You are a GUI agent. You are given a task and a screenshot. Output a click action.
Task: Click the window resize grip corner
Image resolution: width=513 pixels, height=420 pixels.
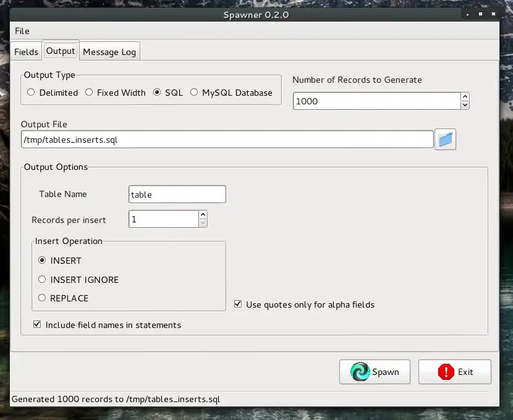click(495, 402)
